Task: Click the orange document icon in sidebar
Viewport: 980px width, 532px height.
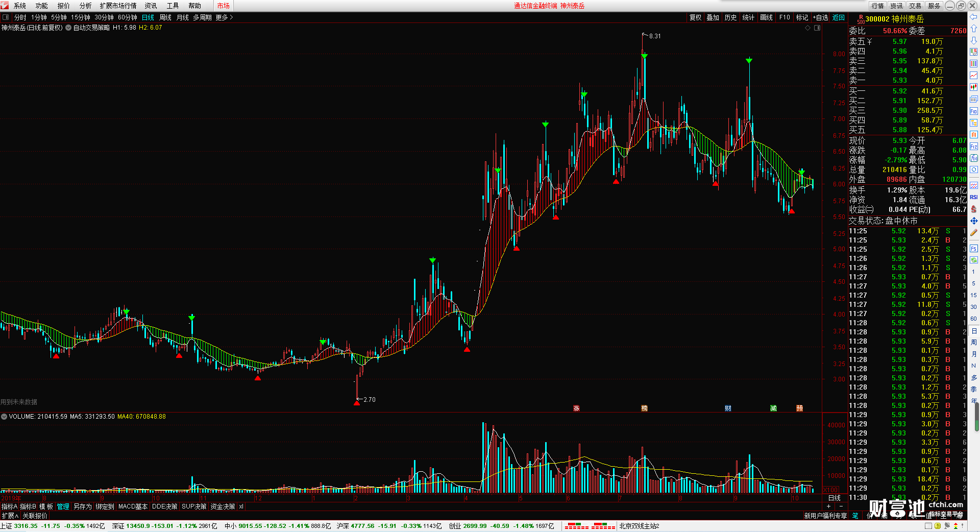Action: 974,134
